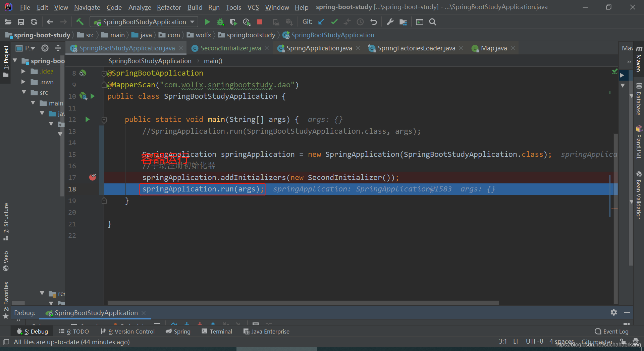Click run gutter arrow on line 10
Viewport: 644px width, 351px height.
[x=93, y=96]
